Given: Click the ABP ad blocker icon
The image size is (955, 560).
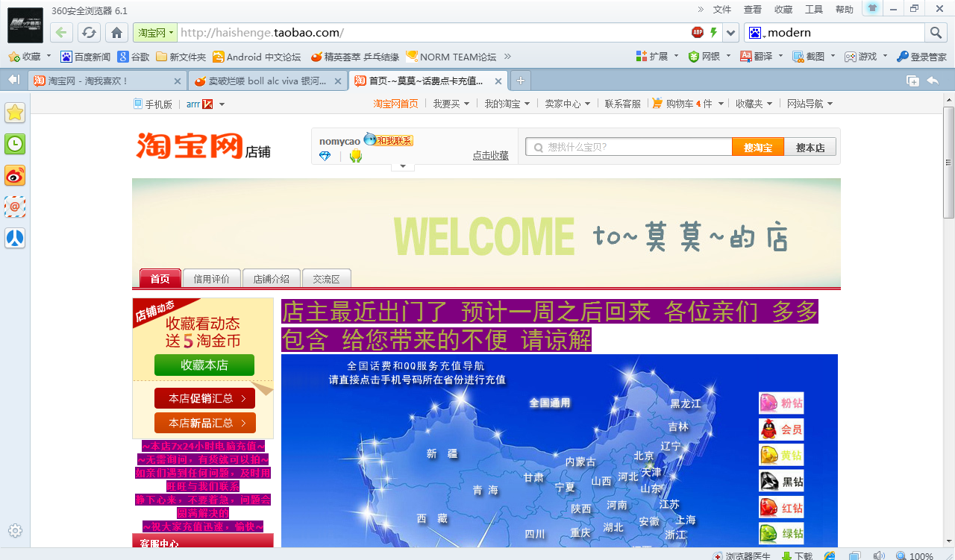Looking at the screenshot, I should [x=698, y=33].
